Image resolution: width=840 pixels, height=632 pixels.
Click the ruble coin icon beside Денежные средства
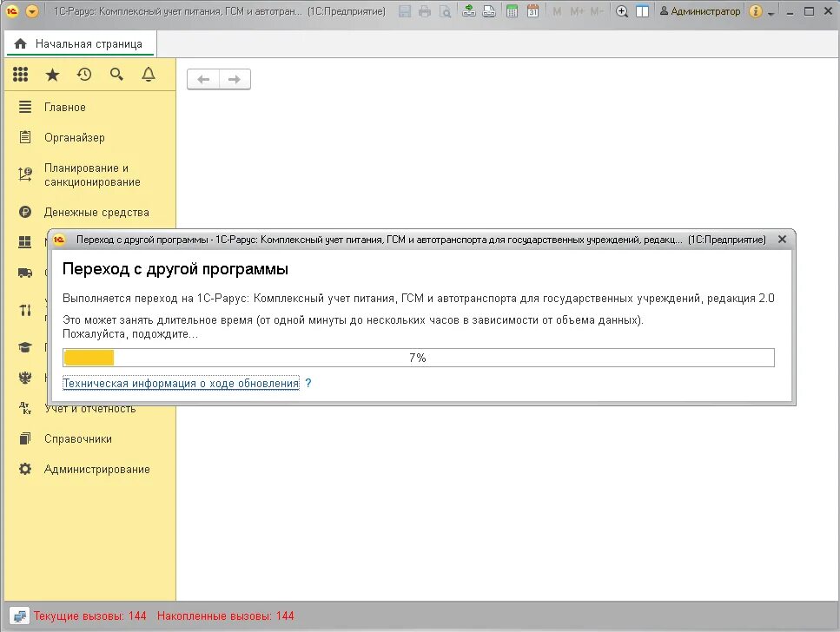point(24,212)
